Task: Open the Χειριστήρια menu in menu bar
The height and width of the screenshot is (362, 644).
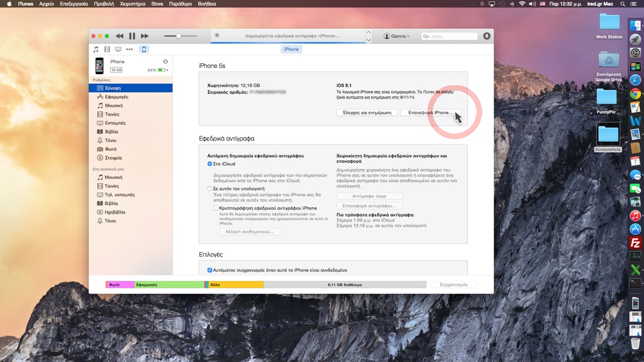Action: 133,4
